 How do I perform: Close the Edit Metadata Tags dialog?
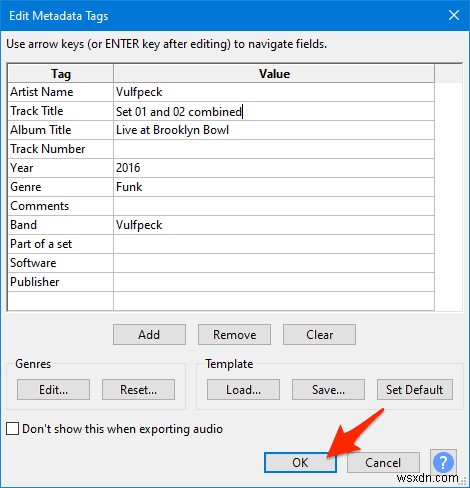(x=454, y=15)
